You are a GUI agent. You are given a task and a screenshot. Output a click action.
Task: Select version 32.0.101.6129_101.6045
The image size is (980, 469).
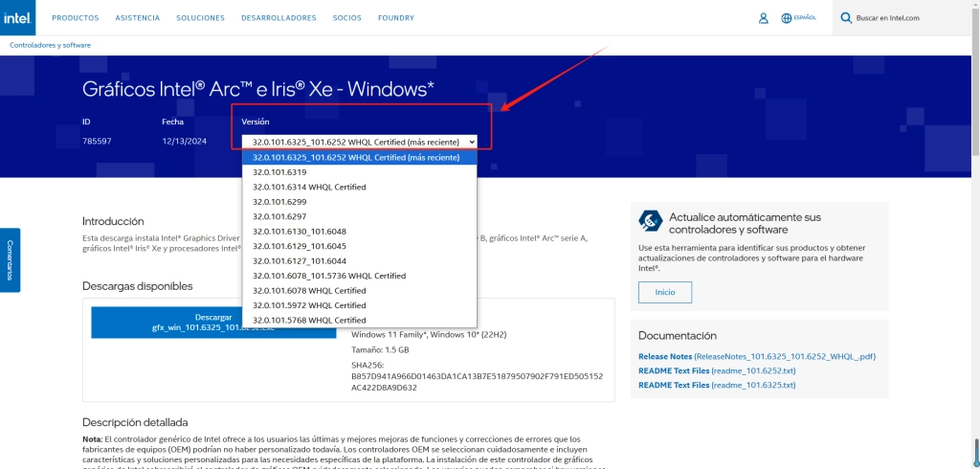(x=360, y=246)
